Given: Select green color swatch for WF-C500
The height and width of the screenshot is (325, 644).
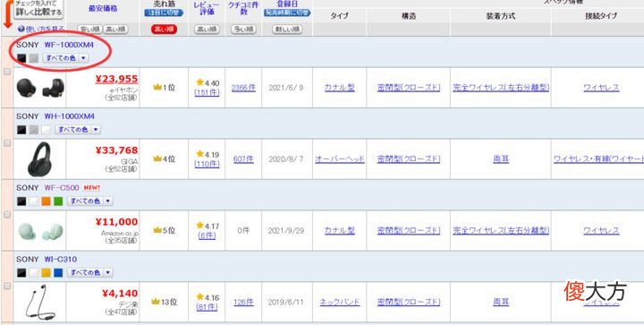Looking at the screenshot, I should click(x=58, y=201).
